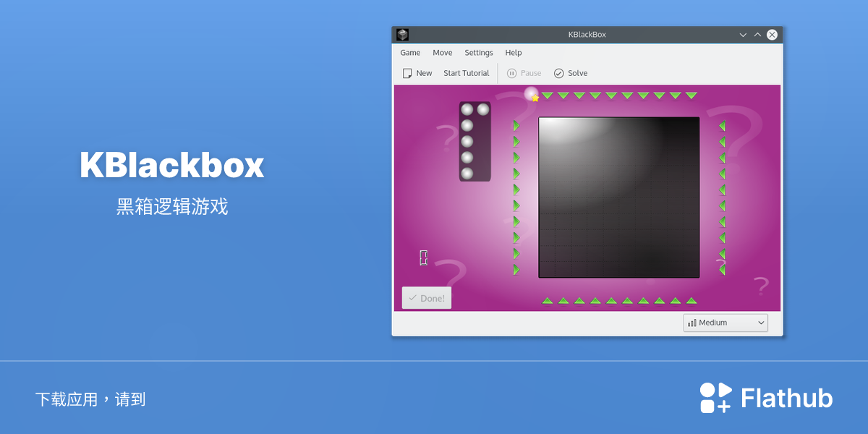
Task: Pick the top-left ball in the ball tray
Action: click(x=467, y=109)
